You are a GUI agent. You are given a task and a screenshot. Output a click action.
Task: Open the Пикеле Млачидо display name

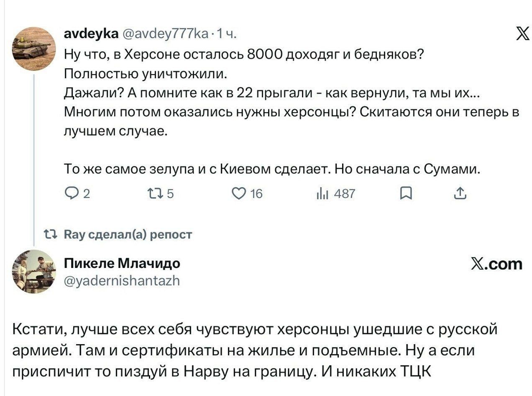122,263
